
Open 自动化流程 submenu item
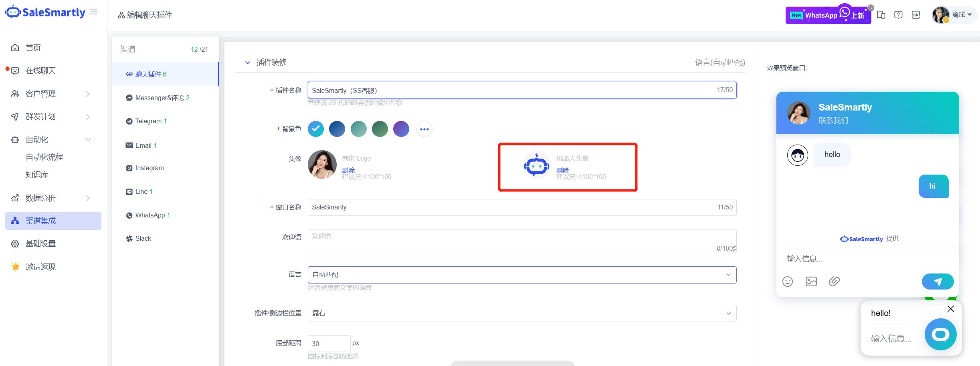point(44,157)
